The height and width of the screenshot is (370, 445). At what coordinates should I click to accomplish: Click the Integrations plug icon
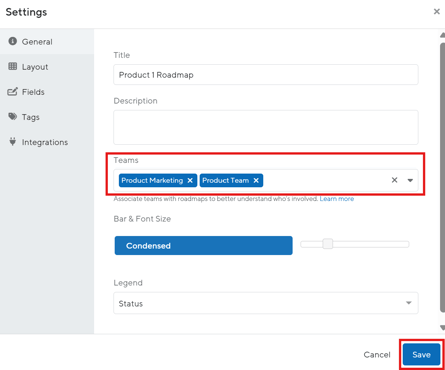click(x=13, y=142)
